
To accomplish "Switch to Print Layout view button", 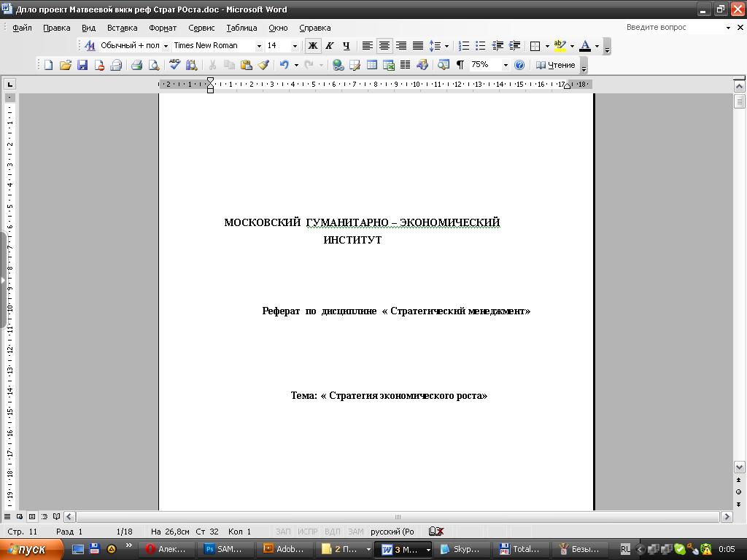I will [x=32, y=516].
